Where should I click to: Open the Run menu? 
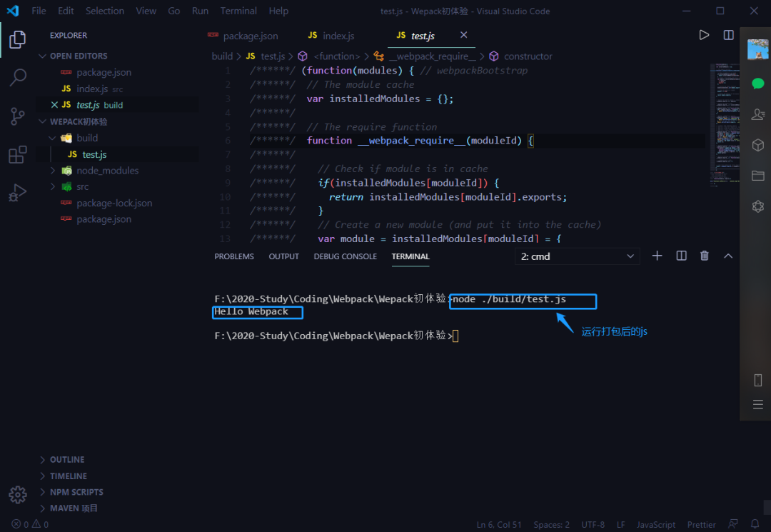click(200, 11)
